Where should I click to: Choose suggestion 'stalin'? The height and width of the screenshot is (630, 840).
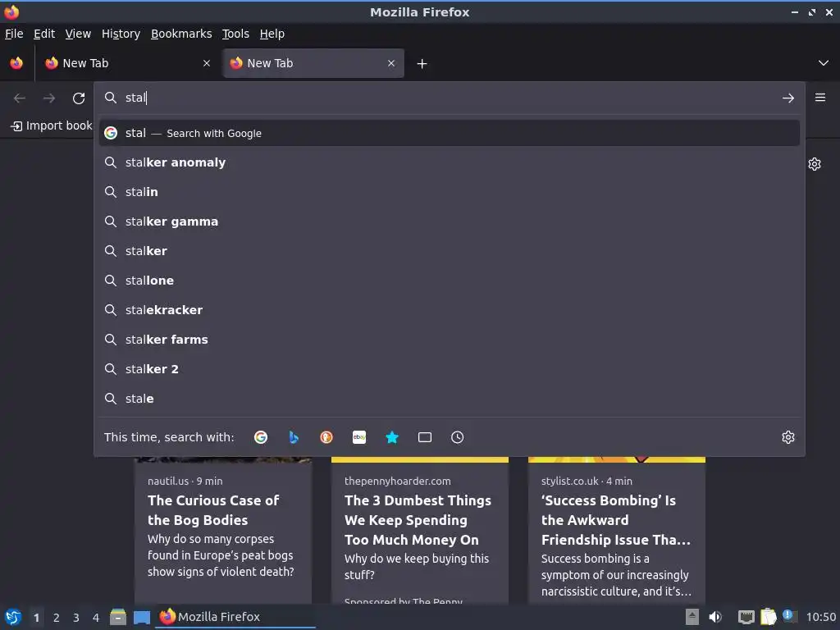(x=450, y=192)
